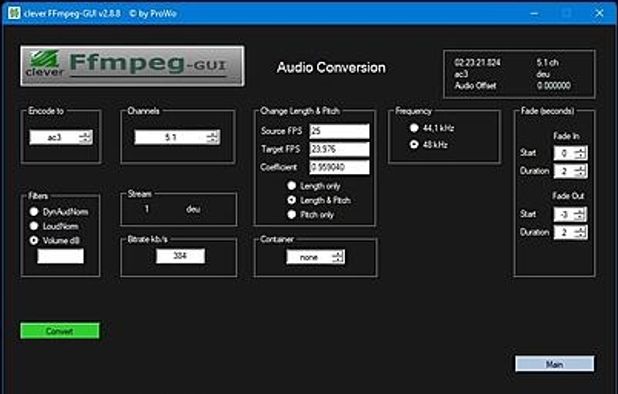
Task: Click the app icon in title bar
Action: pyautogui.click(x=14, y=13)
